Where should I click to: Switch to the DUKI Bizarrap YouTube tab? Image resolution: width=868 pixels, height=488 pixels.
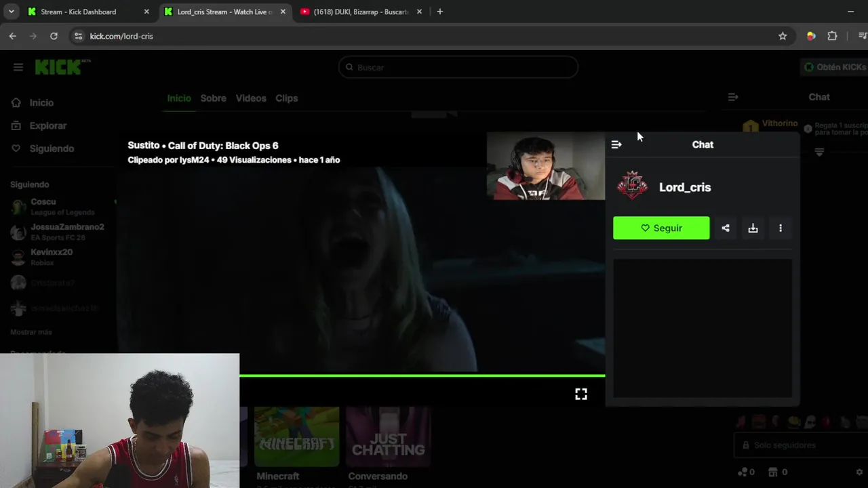pos(361,12)
